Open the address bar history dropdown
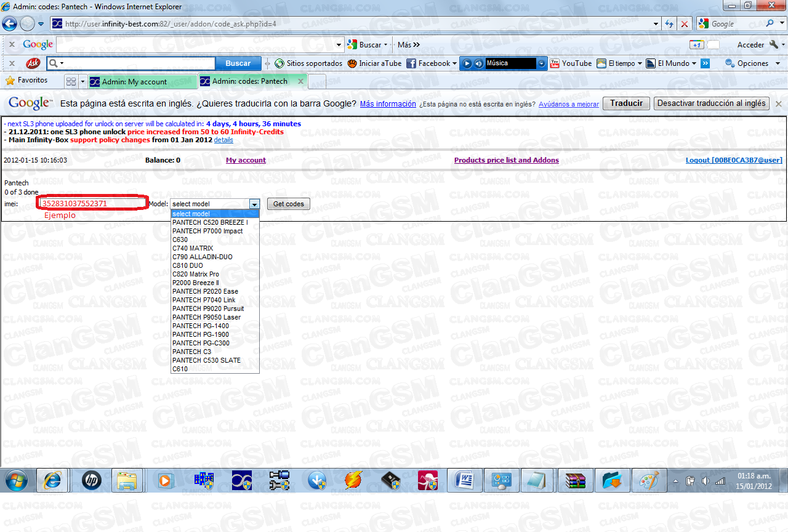Image resolution: width=788 pixels, height=532 pixels. pyautogui.click(x=656, y=23)
